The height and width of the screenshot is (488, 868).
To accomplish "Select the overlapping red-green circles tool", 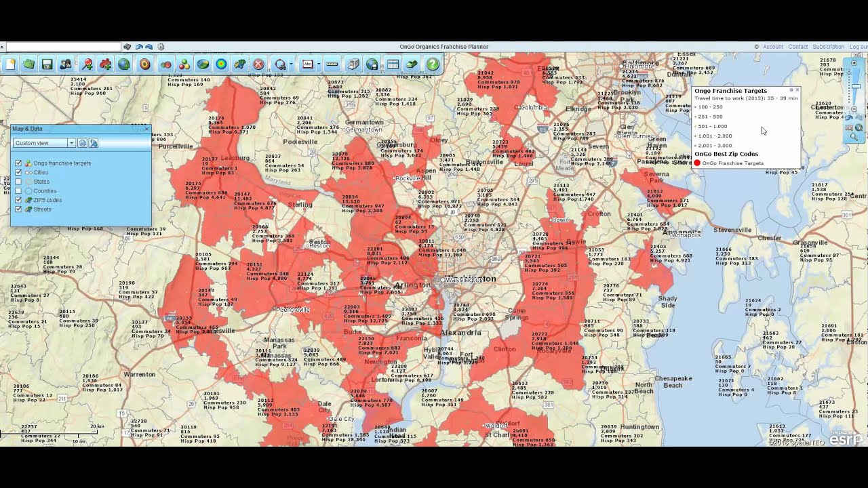I will pos(165,64).
